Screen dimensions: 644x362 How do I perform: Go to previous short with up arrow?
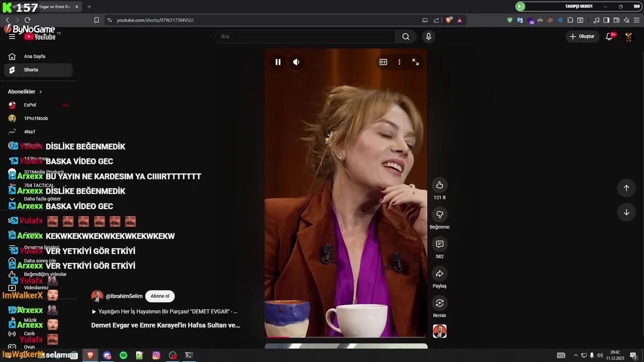click(x=626, y=188)
